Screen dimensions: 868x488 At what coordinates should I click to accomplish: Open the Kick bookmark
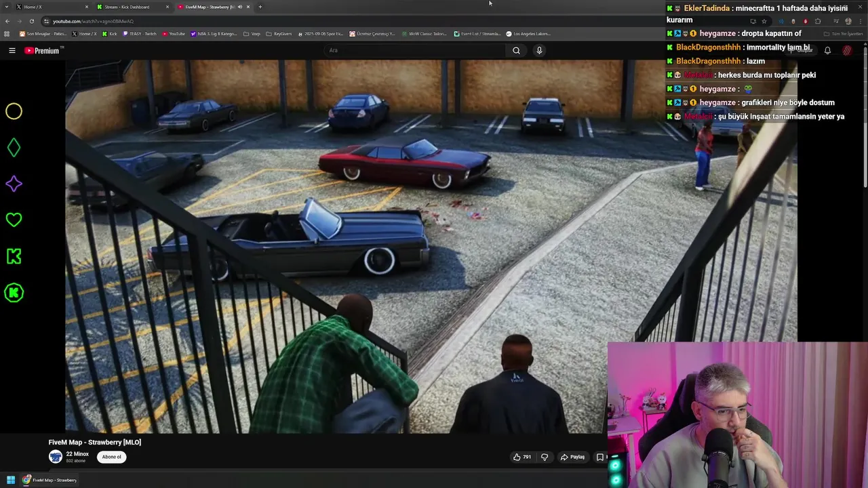click(x=109, y=33)
